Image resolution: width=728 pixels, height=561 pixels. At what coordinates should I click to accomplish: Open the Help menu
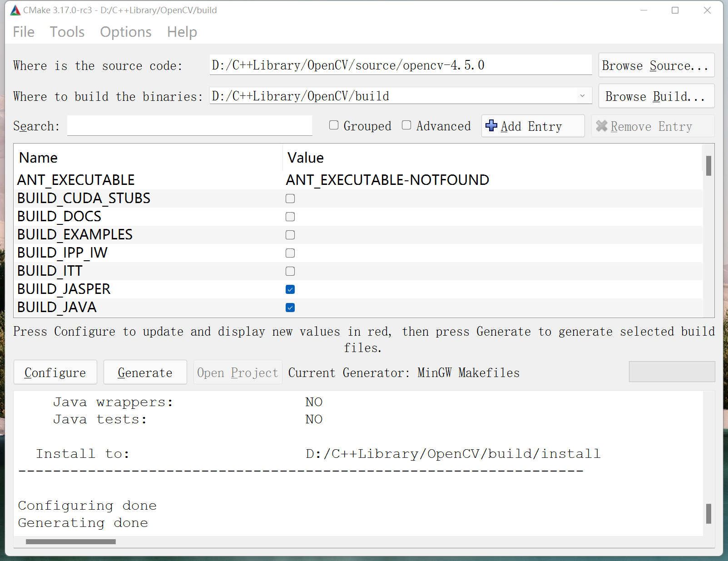click(182, 32)
